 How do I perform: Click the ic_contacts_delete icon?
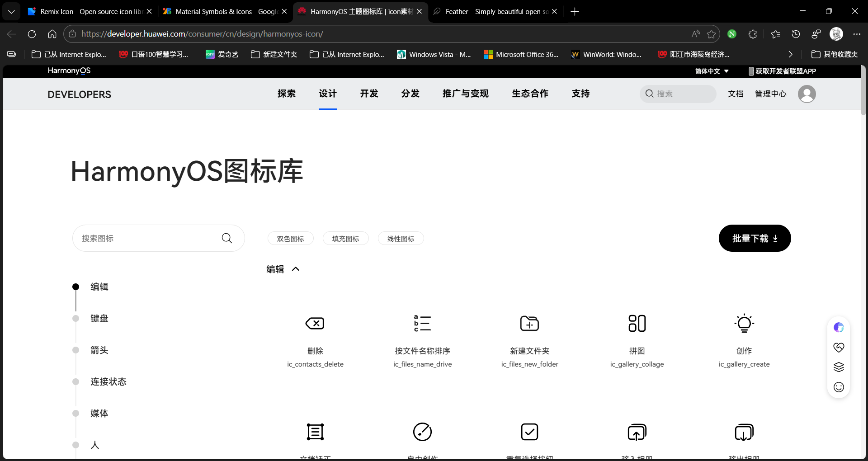point(315,324)
